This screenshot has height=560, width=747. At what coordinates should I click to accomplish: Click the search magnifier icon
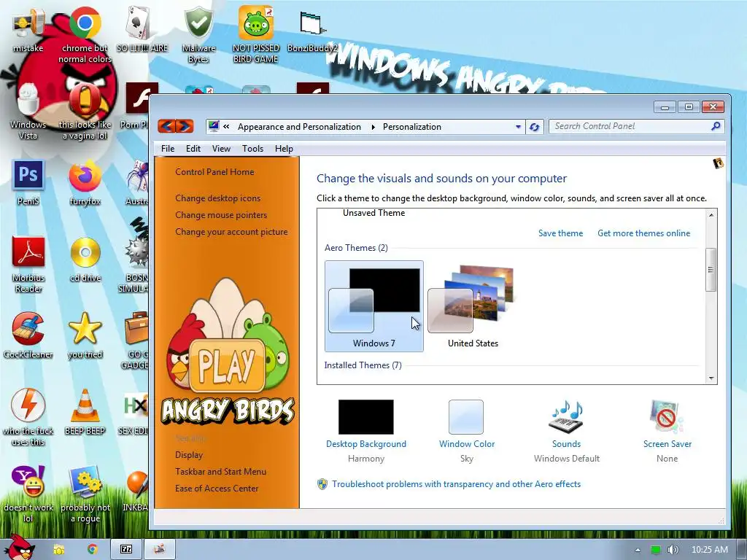[x=715, y=126]
